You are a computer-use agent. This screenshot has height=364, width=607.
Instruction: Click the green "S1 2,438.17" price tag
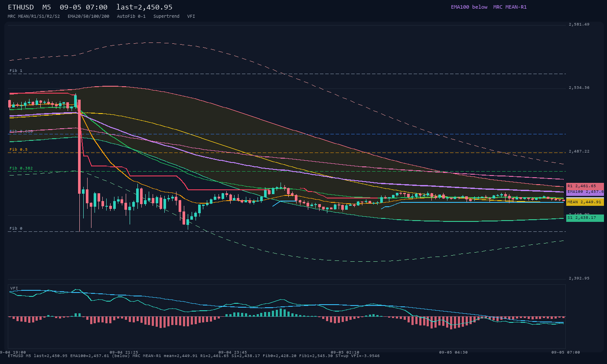tap(585, 218)
